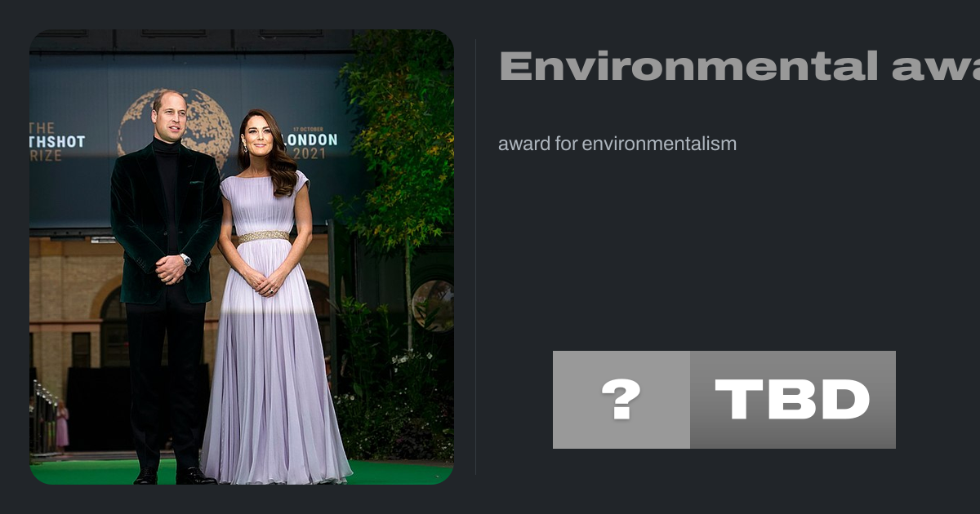Open the event photo thumbnail

[242, 257]
